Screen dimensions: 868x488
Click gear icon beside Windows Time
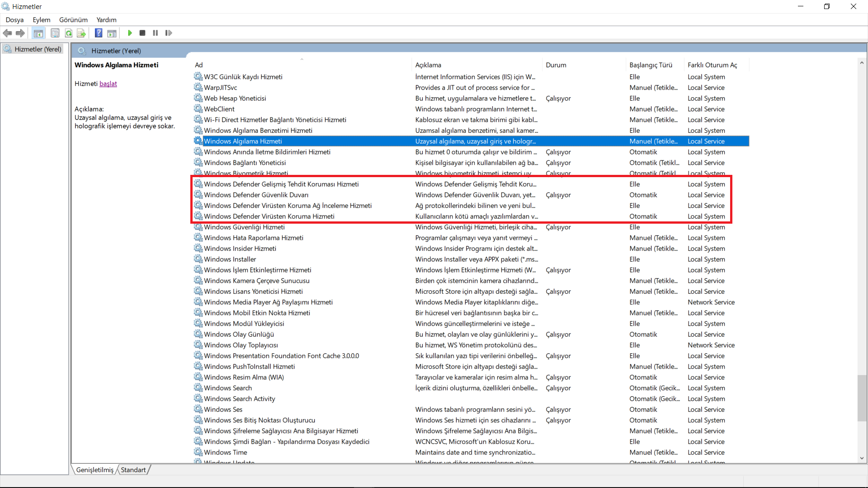[x=198, y=452]
